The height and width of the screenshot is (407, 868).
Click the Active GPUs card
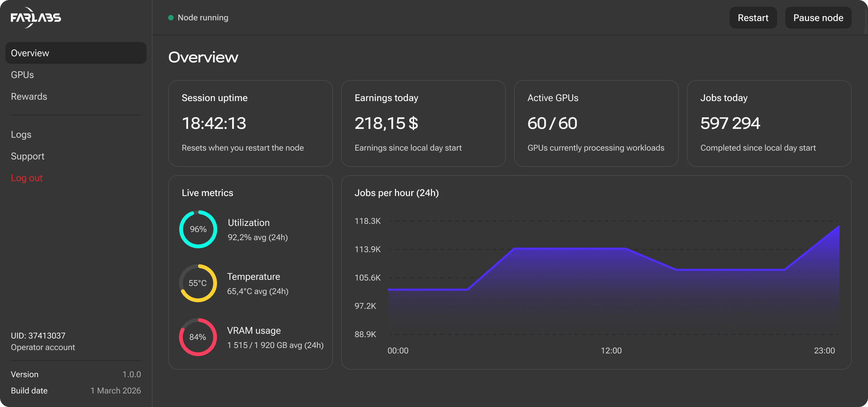click(x=596, y=123)
